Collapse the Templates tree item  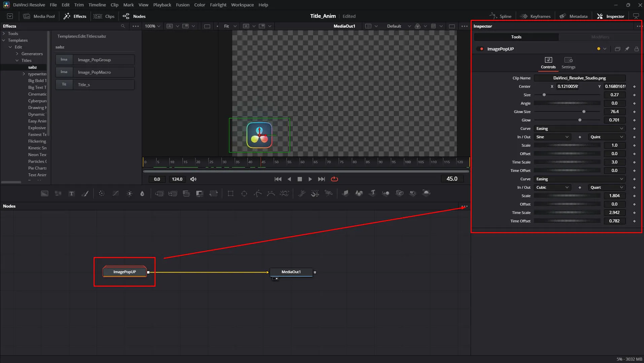pos(4,40)
